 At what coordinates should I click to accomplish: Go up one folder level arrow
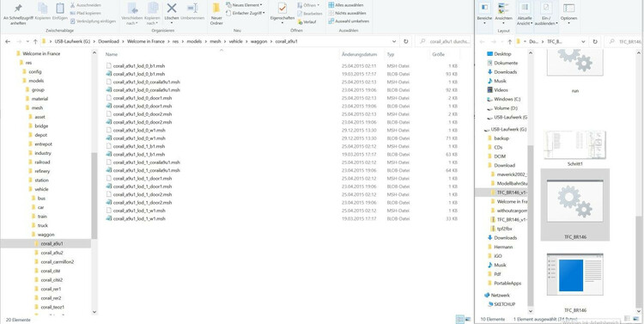(35, 41)
